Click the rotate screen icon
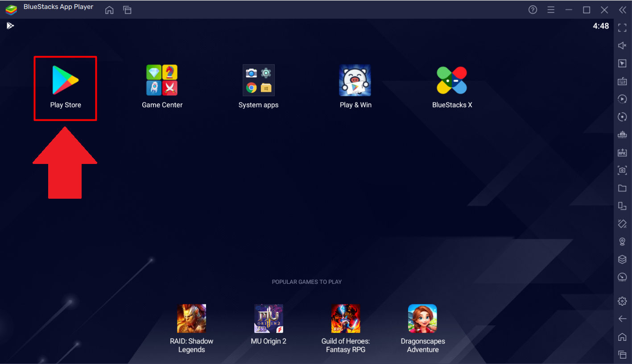 point(622,206)
